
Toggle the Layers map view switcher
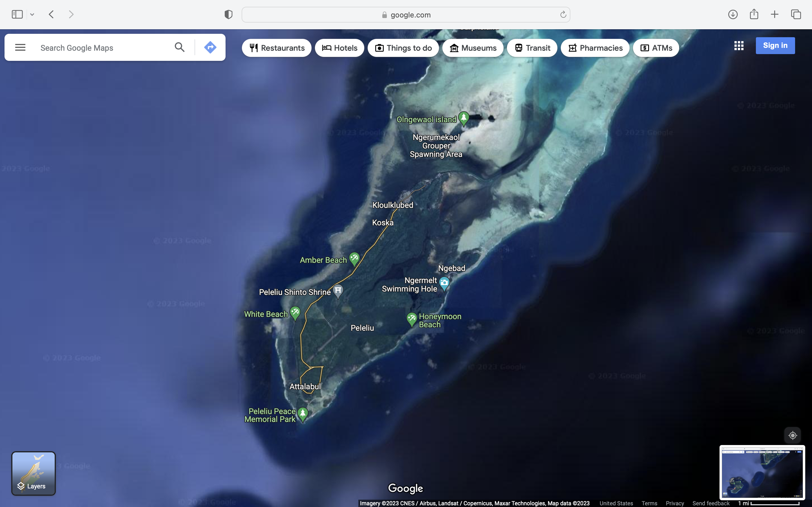[34, 473]
